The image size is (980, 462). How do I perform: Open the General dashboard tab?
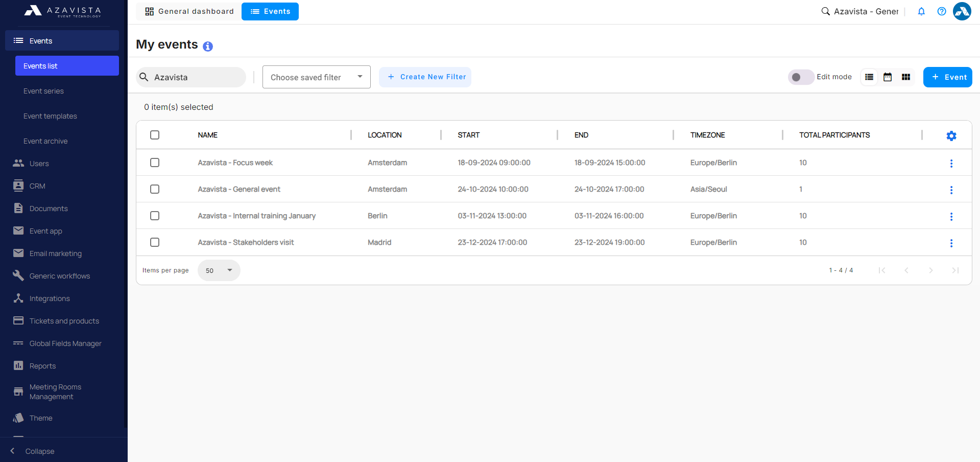coord(189,11)
